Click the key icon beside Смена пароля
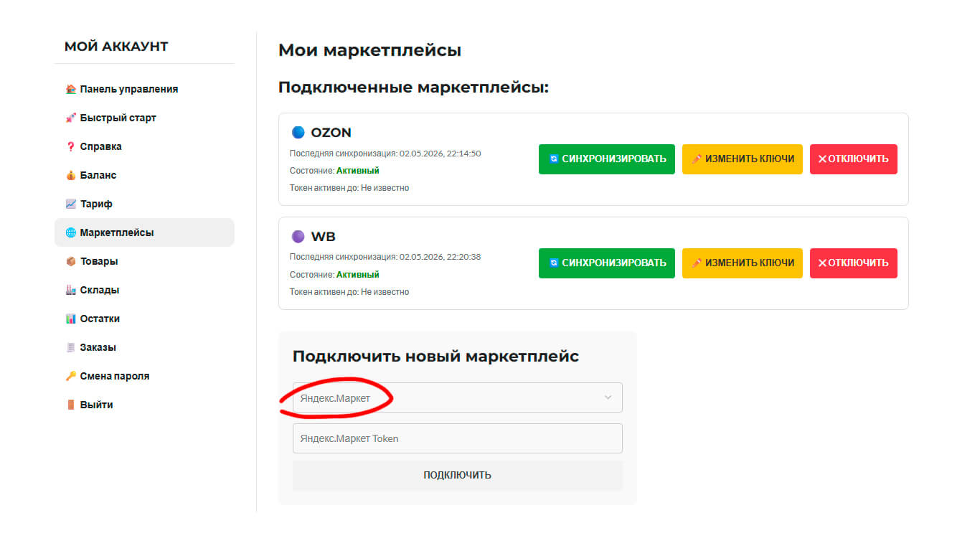980x551 pixels. pyautogui.click(x=70, y=376)
